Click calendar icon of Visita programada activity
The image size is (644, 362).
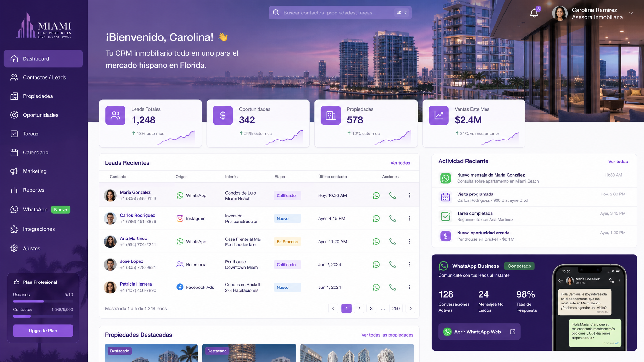(x=446, y=197)
